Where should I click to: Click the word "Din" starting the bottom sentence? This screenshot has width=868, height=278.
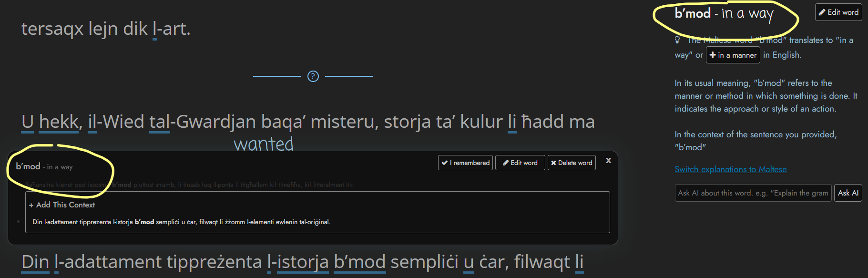click(35, 262)
